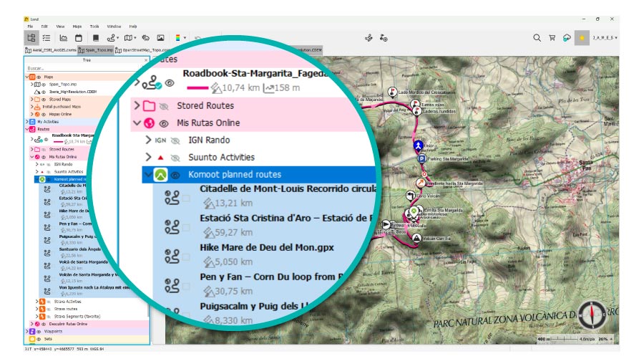Expand the Spain_Topo.imp tree node

[x=31, y=85]
